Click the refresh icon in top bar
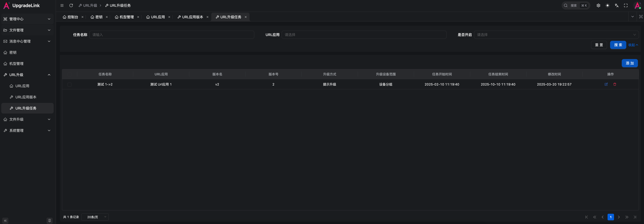644x224 pixels. tap(71, 5)
